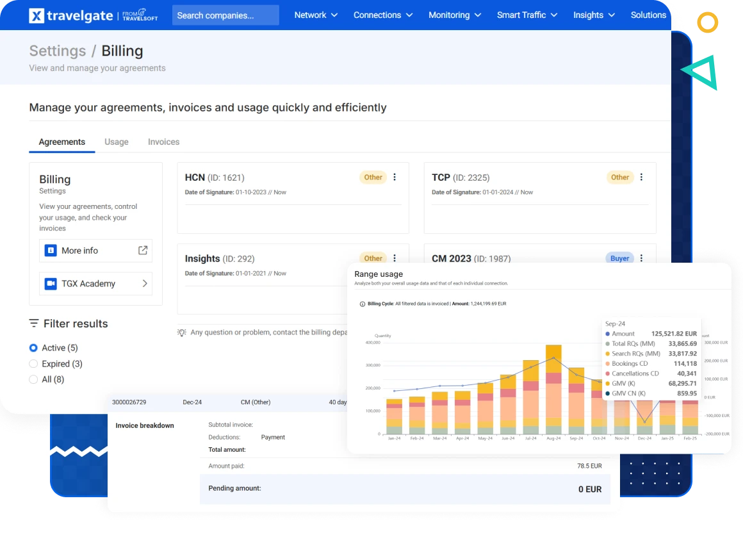Expand the Network menu
743x560 pixels.
pyautogui.click(x=316, y=15)
